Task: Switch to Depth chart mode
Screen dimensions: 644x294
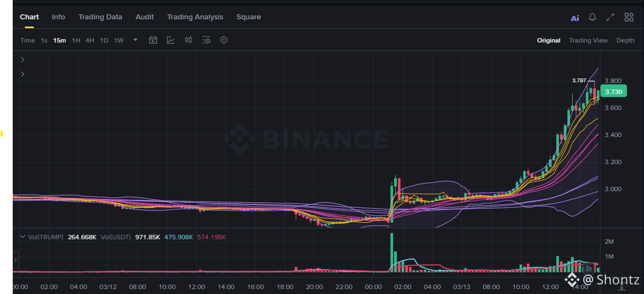Action: pos(625,40)
